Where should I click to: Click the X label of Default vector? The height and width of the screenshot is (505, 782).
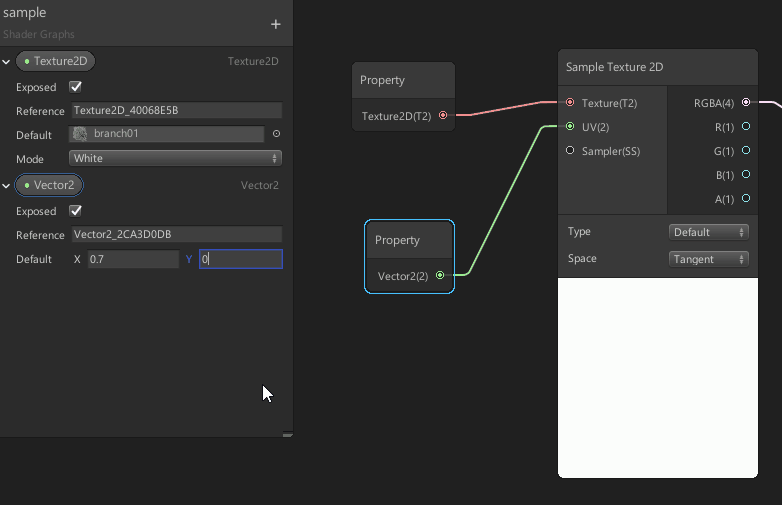(77, 259)
